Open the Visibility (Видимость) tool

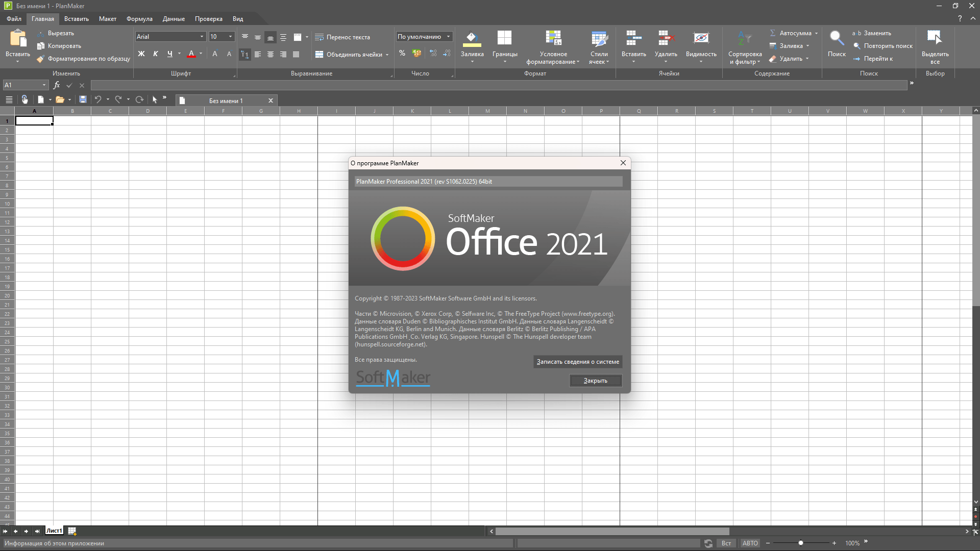tap(701, 46)
